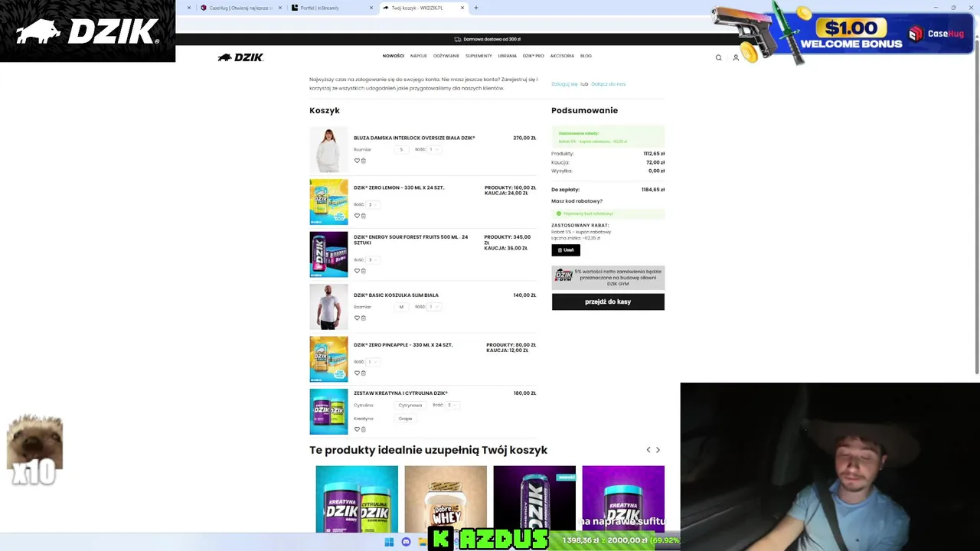Favorite DZIK Energy Sour Forest Fruits heart
The image size is (980, 551).
point(357,271)
